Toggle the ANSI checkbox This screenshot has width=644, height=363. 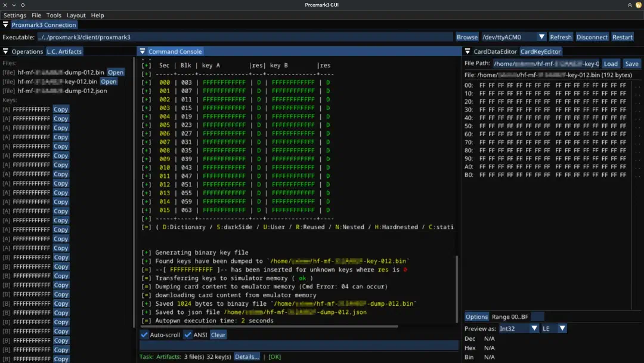pos(188,334)
